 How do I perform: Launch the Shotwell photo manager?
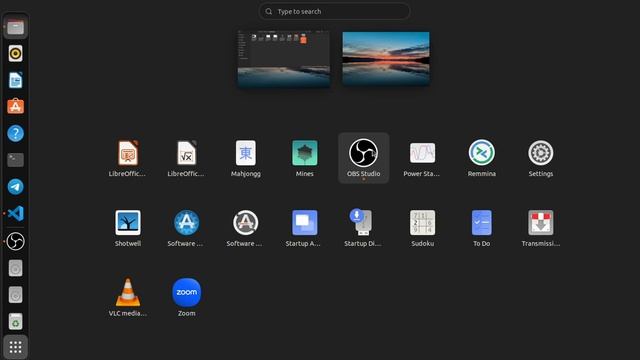(x=127, y=228)
